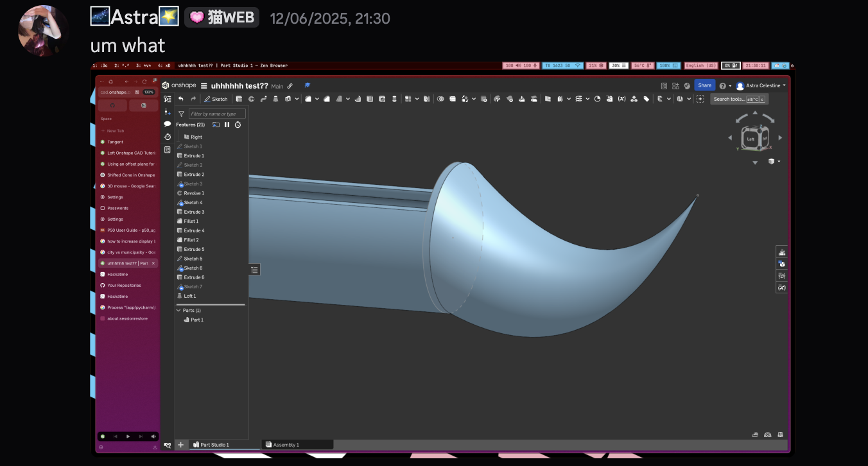Open the Variable (x) tool
The image size is (868, 466).
621,99
